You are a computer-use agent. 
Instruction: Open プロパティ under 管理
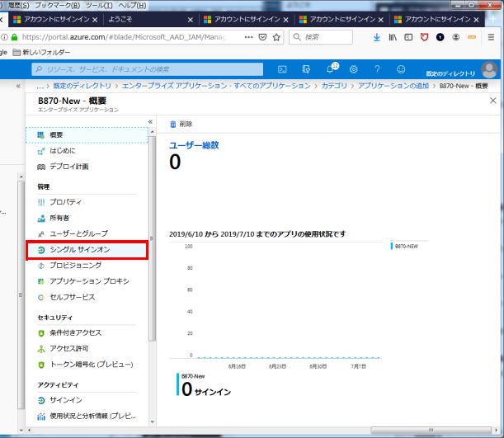coord(87,202)
